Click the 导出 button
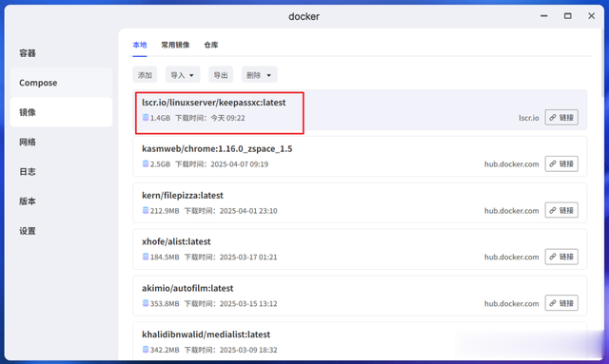This screenshot has height=364, width=609. tap(221, 74)
